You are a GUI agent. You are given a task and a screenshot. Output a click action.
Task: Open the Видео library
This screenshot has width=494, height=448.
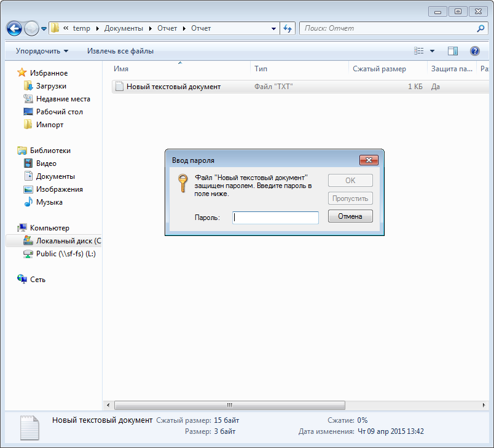tap(46, 163)
